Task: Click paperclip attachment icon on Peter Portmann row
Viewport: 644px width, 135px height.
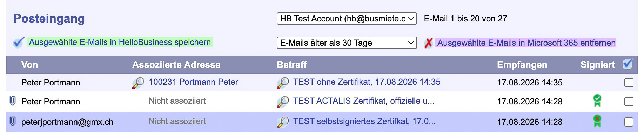Action: coord(13,101)
